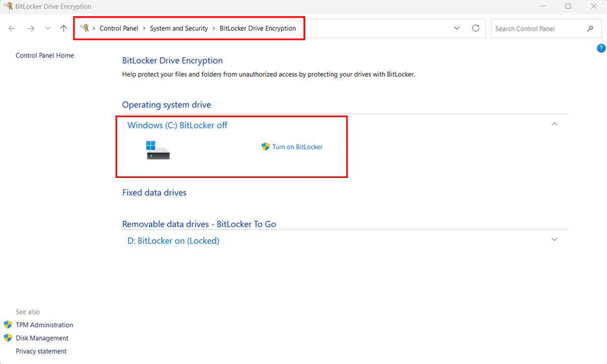The image size is (607, 364).
Task: Click the Windows C: drive icon
Action: click(158, 150)
